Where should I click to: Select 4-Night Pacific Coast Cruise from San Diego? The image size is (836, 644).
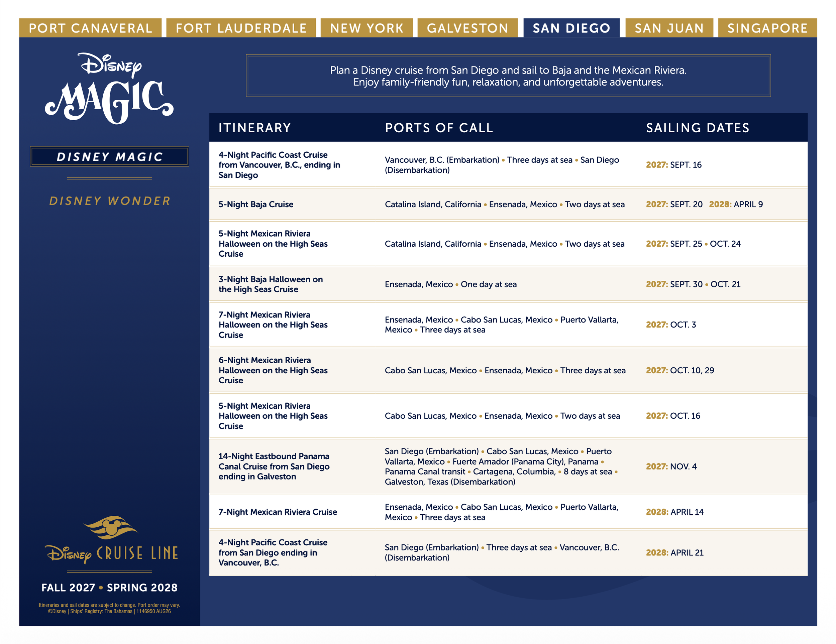(x=273, y=552)
